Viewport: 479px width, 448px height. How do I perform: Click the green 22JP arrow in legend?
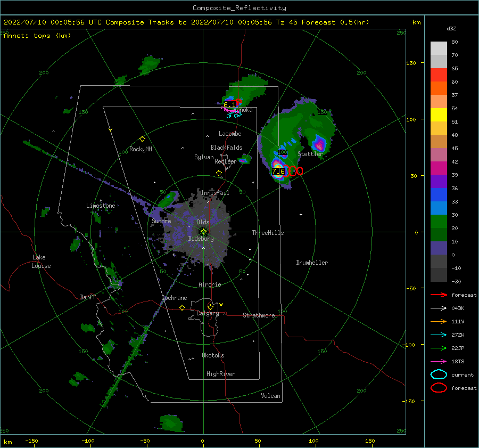tap(439, 348)
